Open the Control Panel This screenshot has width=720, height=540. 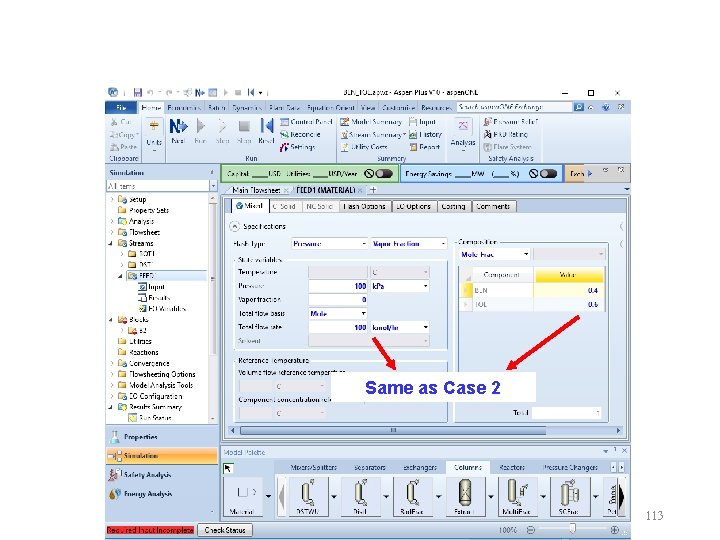[306, 122]
